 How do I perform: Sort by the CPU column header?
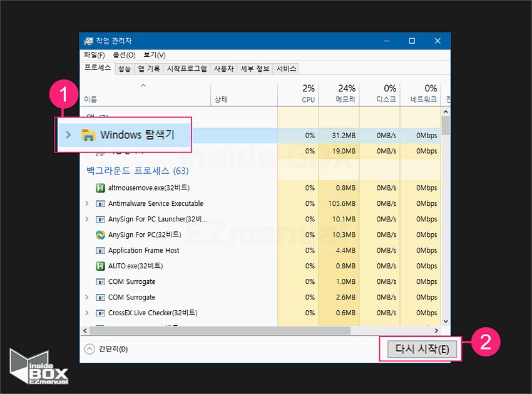tap(298, 95)
